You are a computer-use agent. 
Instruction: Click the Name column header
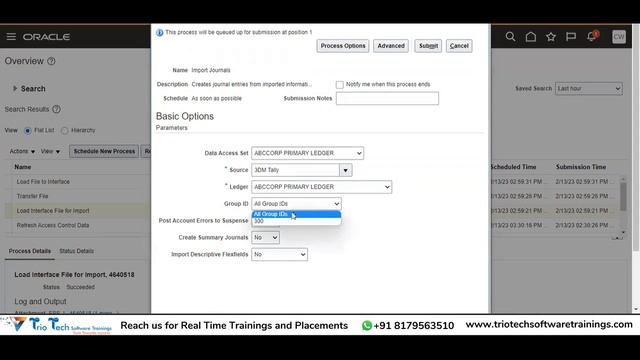point(23,167)
